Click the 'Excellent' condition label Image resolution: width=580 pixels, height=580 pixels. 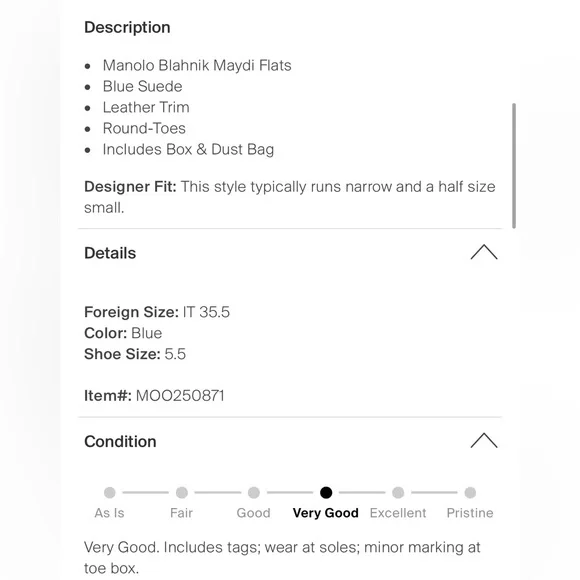[398, 513]
